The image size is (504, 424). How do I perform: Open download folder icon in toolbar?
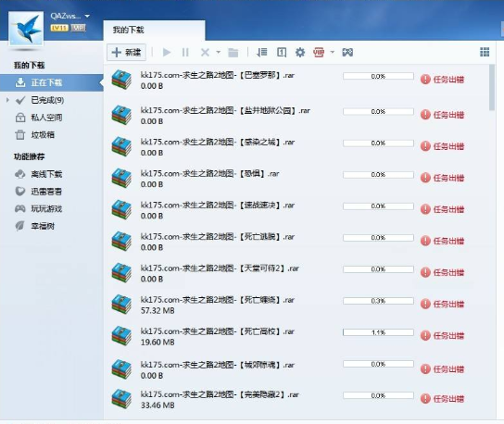pos(233,53)
